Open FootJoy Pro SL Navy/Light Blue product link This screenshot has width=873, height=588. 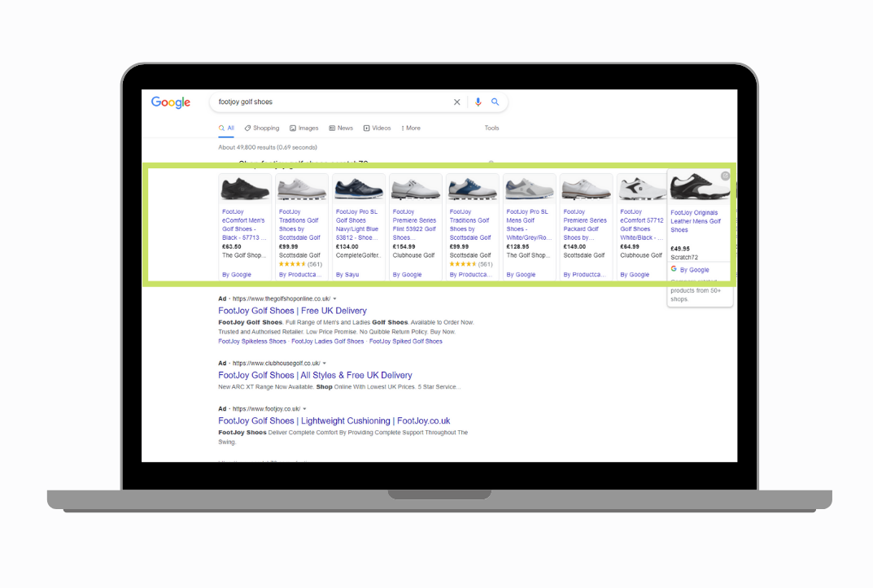[x=357, y=224]
